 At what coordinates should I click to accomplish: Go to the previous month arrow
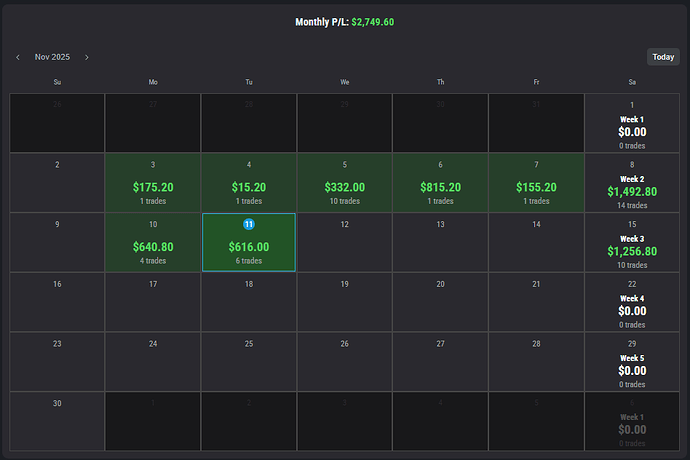[18, 57]
